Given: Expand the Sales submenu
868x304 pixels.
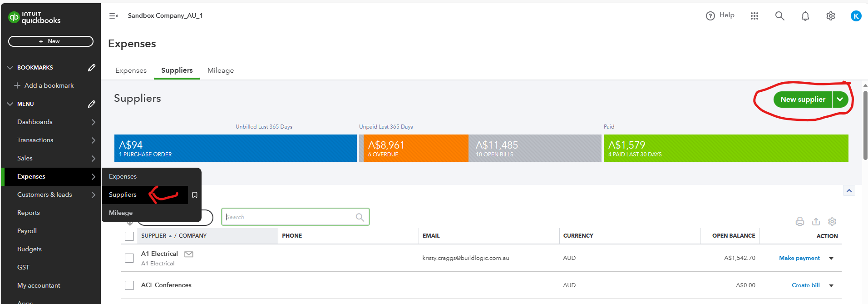Looking at the screenshot, I should coord(93,158).
